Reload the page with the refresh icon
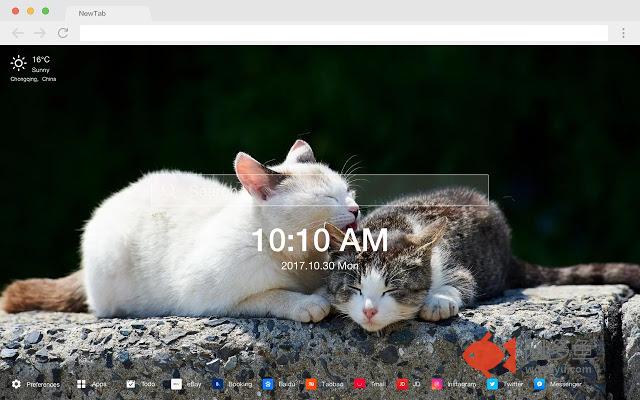 63,33
